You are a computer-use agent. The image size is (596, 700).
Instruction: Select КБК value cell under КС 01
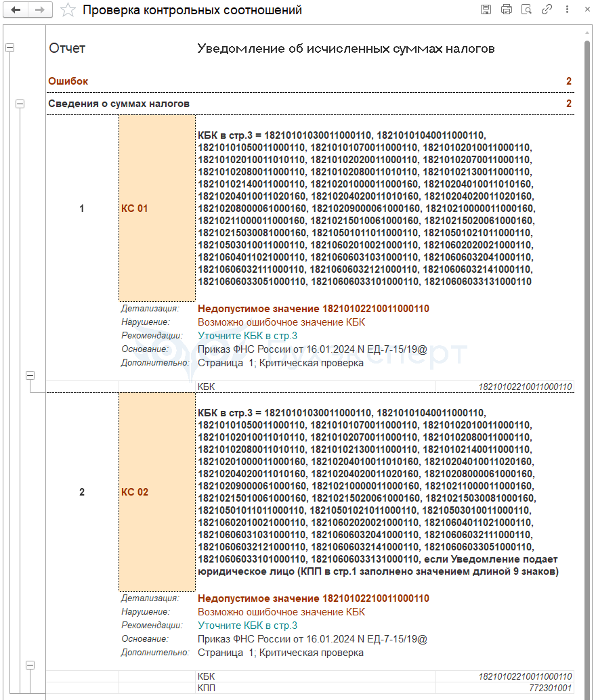click(505, 387)
